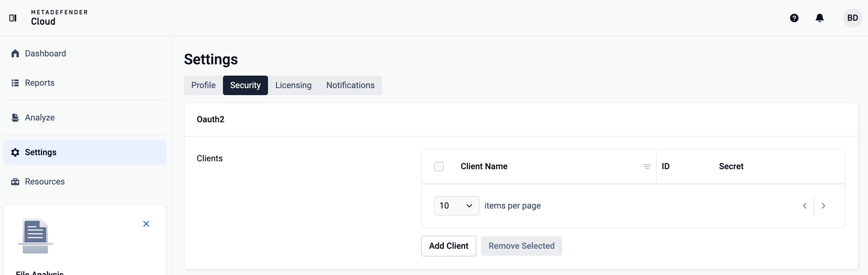Go to the previous clients page
The width and height of the screenshot is (868, 275).
pos(805,205)
